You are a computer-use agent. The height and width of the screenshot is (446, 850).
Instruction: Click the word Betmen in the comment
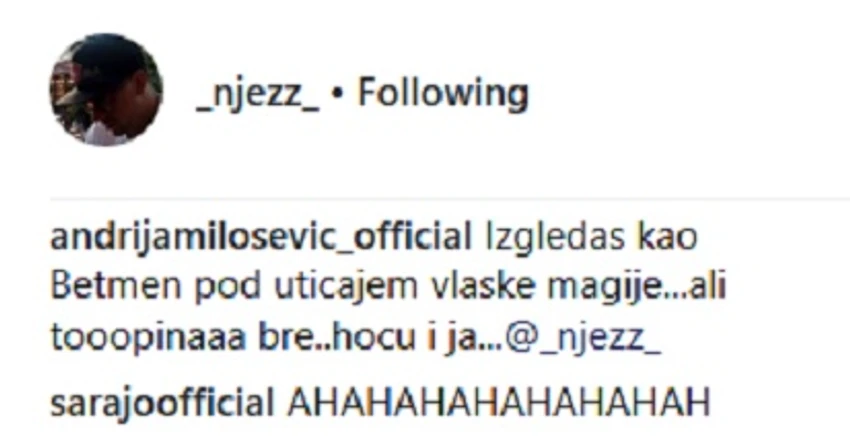point(115,286)
